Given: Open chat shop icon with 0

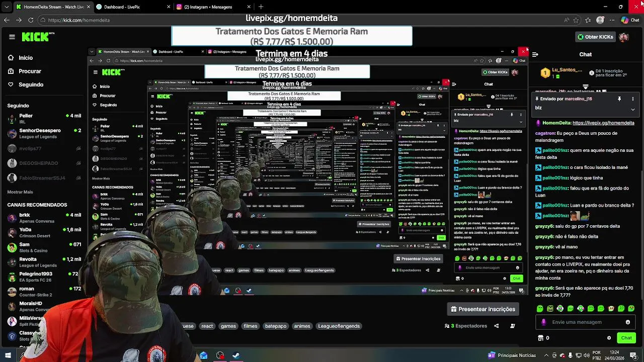Looking at the screenshot, I should [543, 338].
